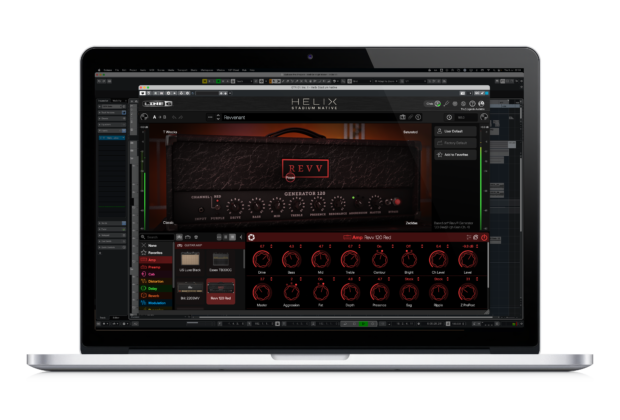The image size is (620, 420).
Task: Click the round icon left of Amp title bar
Action: pyautogui.click(x=251, y=237)
